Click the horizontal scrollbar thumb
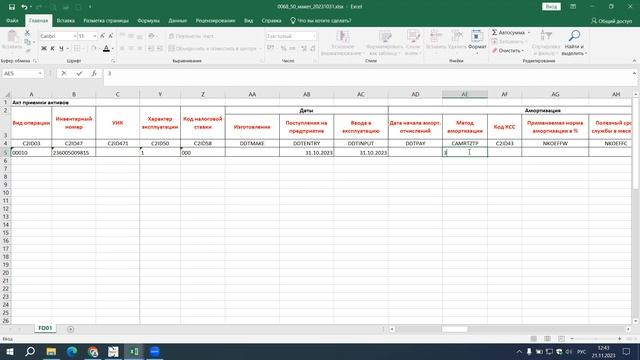The height and width of the screenshot is (360, 640). coord(454,329)
